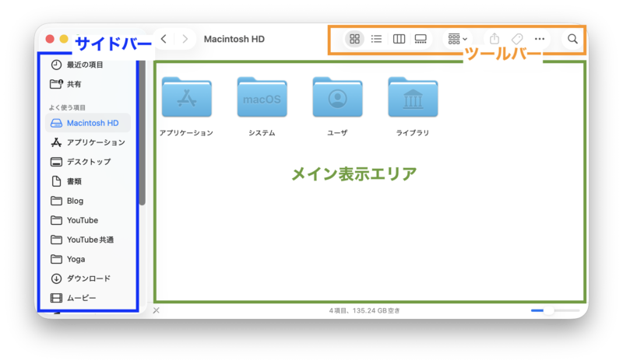This screenshot has height=364, width=623.
Task: Switch to column view
Action: click(x=399, y=39)
